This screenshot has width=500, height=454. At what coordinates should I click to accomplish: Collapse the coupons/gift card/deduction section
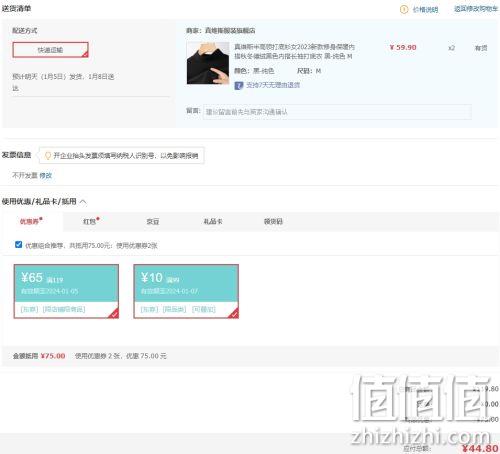pos(83,202)
